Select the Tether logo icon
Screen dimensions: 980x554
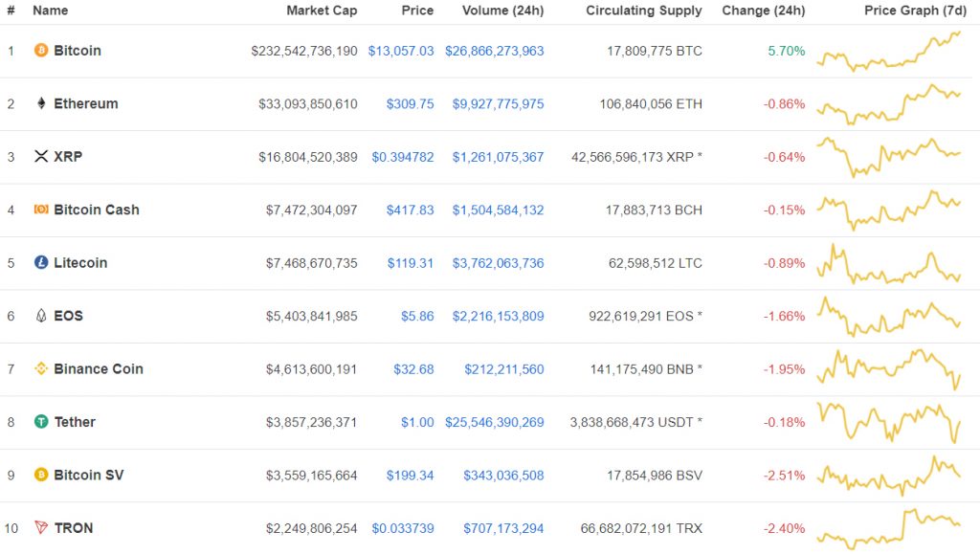pyautogui.click(x=39, y=422)
